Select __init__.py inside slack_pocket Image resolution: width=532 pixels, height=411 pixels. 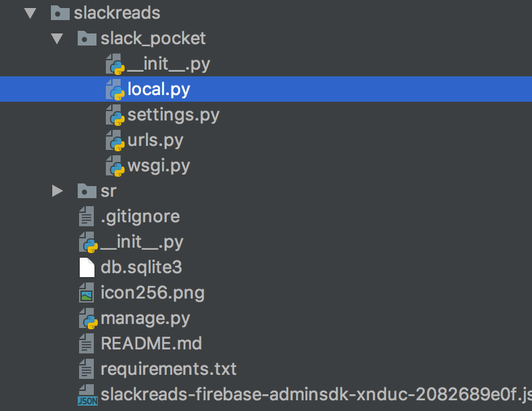click(x=169, y=64)
